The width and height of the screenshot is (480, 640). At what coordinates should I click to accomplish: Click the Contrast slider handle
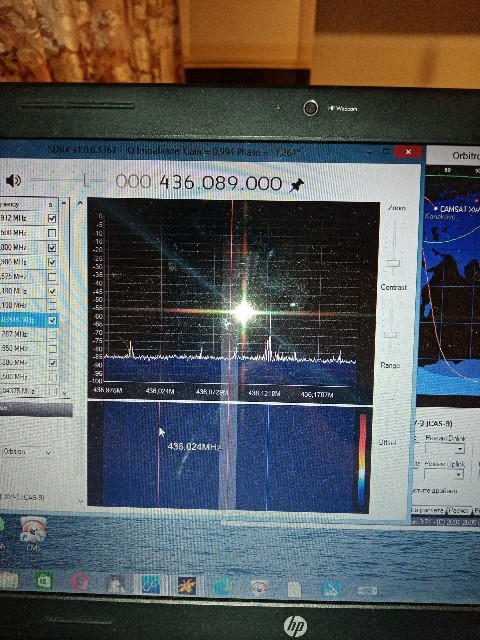point(391,335)
